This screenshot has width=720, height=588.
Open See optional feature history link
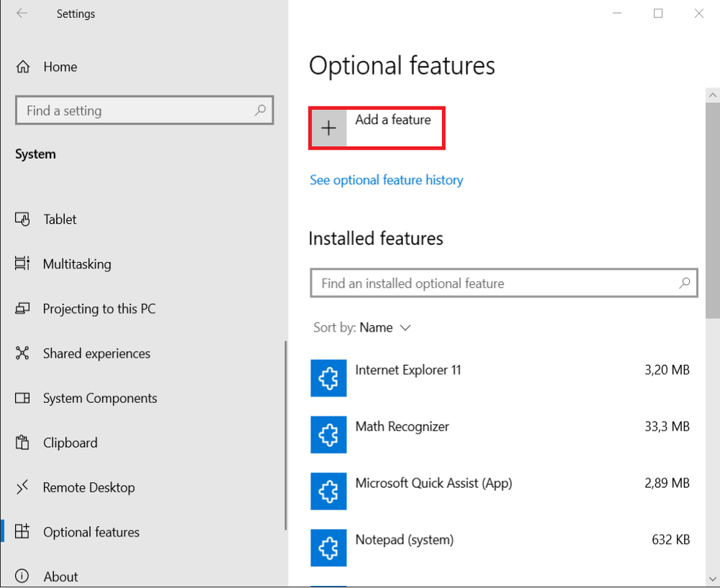386,180
